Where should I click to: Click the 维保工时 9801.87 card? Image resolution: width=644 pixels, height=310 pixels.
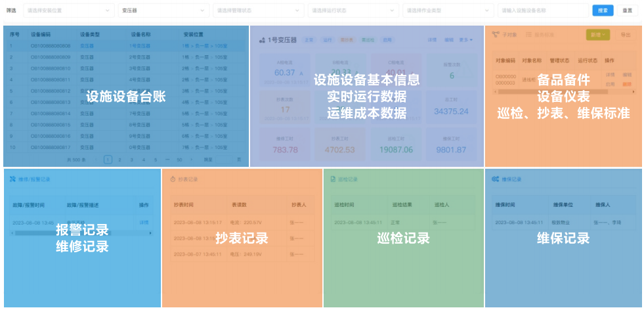[452, 144]
